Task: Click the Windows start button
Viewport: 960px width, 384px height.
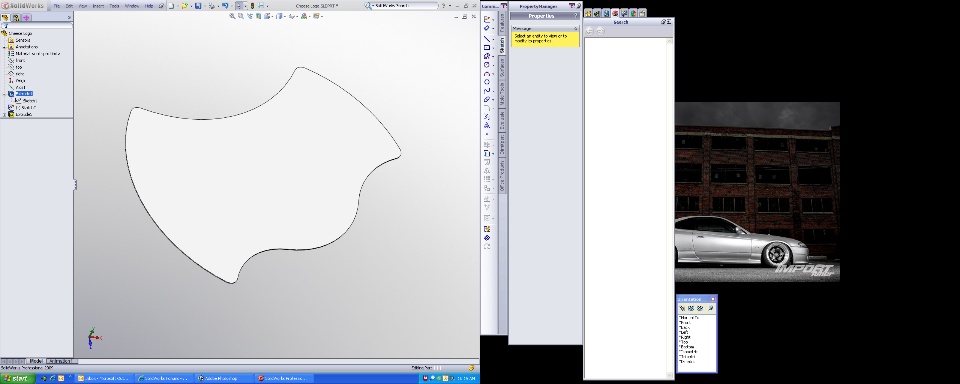Action: point(17,378)
